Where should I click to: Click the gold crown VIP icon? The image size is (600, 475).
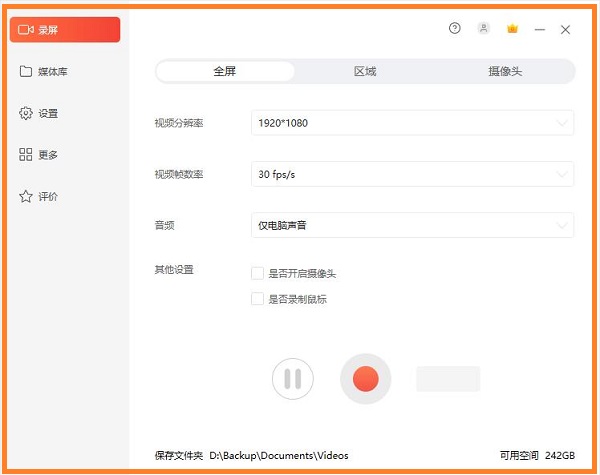(512, 29)
